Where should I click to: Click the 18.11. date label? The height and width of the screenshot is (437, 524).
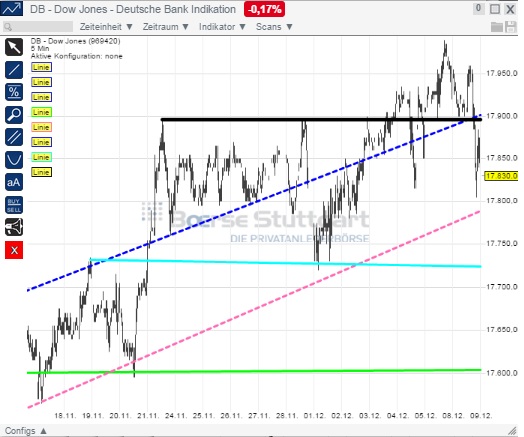[x=65, y=416]
